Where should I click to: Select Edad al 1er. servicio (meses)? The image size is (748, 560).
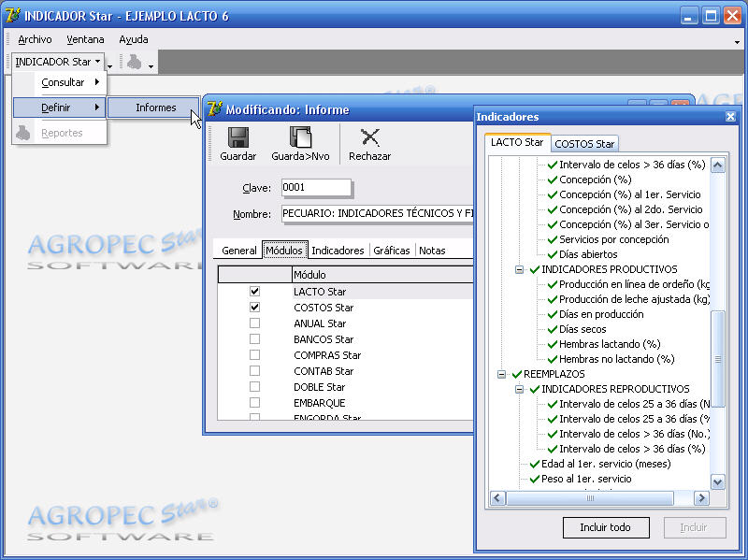[606, 464]
